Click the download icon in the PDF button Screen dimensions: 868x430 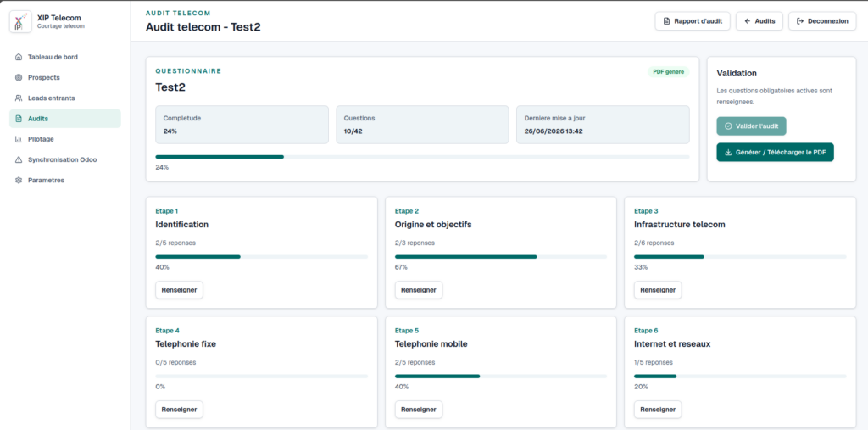pos(728,153)
